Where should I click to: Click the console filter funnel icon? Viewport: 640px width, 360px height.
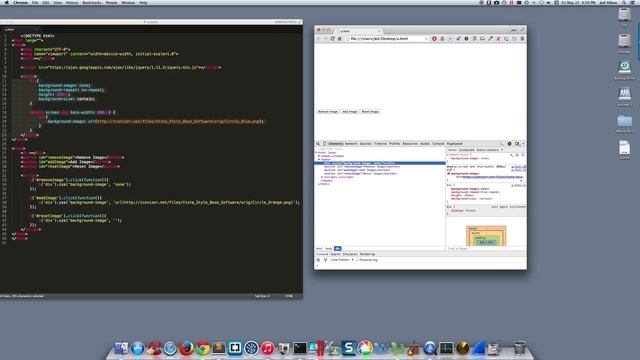(325, 260)
